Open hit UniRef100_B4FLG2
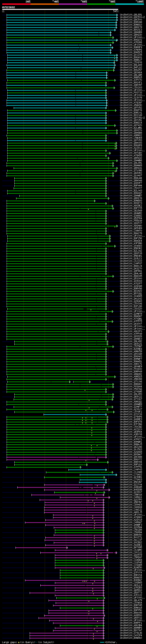Viewport: 146px width, 644px height. click(x=131, y=67)
